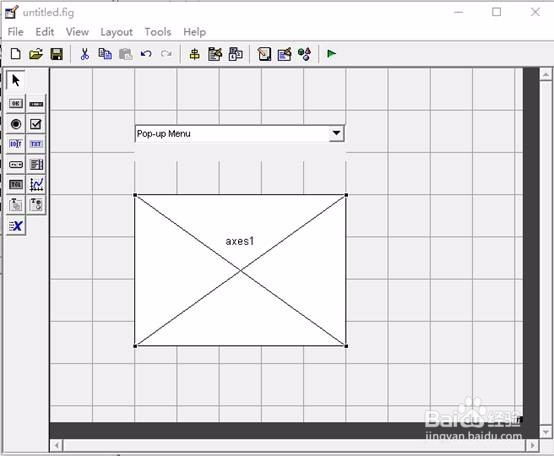
Task: Open the Tab Order Editor icon
Action: (236, 54)
